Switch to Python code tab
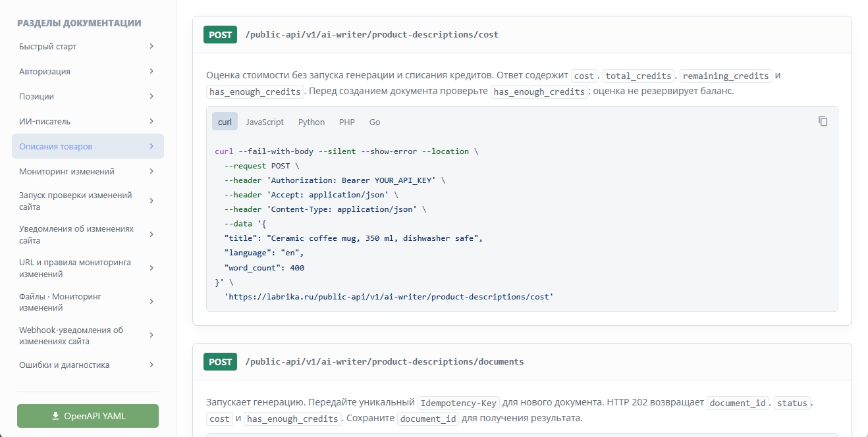868x437 pixels. click(312, 122)
